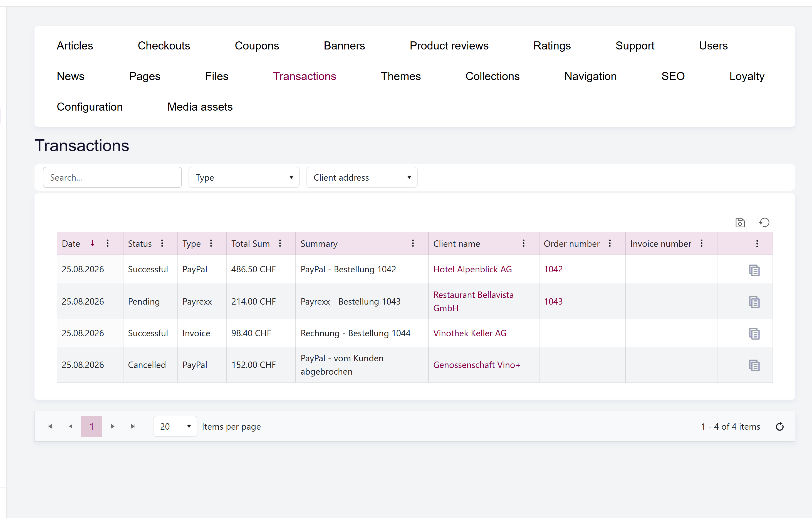Open details icon for Restaurant Bellavista row
Screen dimensions: 812x518
[x=754, y=302]
